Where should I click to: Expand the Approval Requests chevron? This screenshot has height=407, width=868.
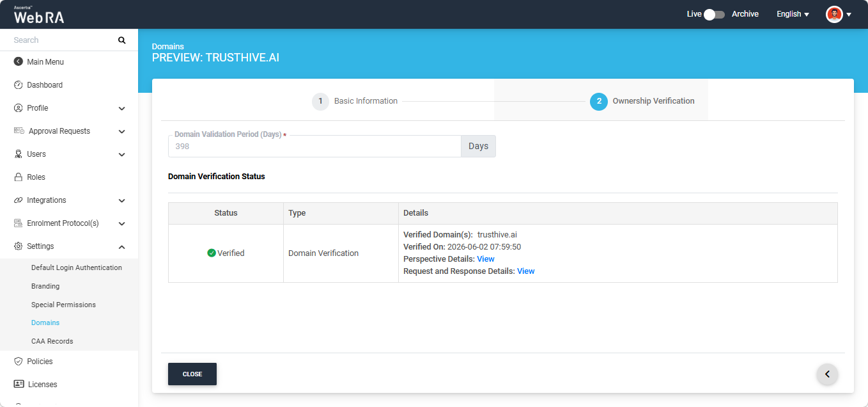pos(122,132)
